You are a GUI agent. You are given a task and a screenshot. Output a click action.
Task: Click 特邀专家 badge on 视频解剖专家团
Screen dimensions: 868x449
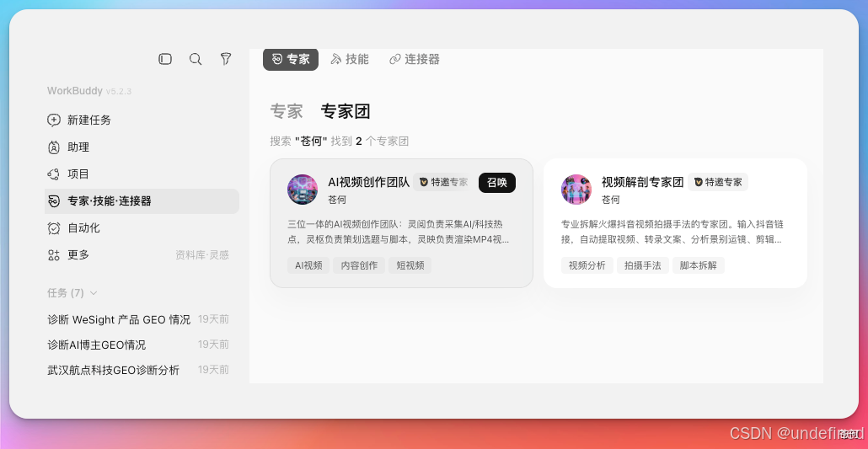coord(718,182)
